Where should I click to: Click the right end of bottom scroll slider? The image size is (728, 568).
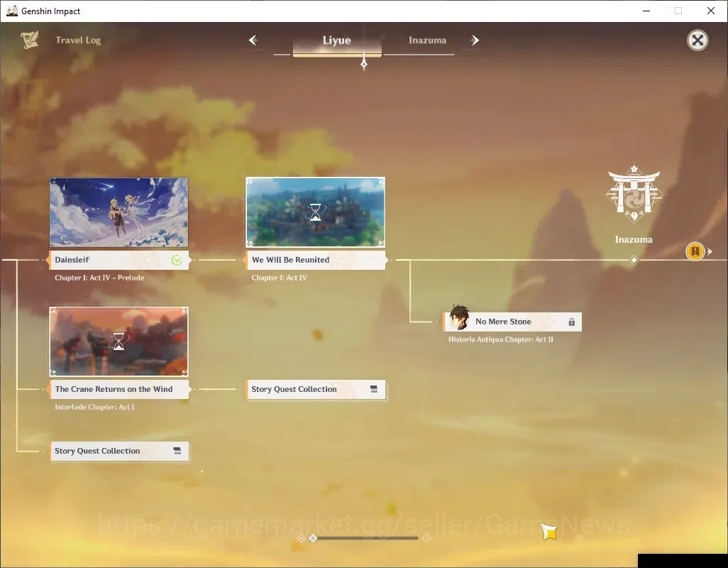pyautogui.click(x=426, y=537)
